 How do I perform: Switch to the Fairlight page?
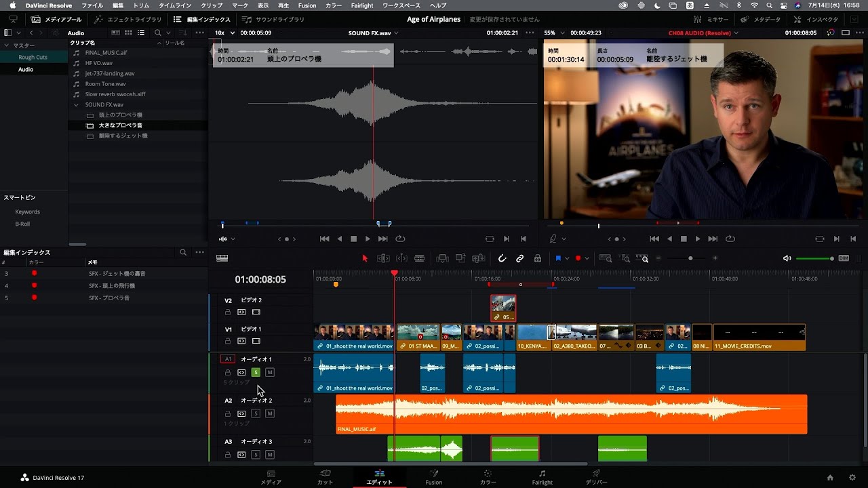542,477
